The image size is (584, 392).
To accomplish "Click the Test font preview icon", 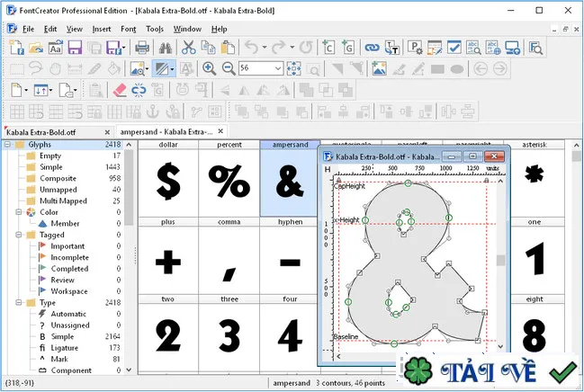I will (x=535, y=48).
